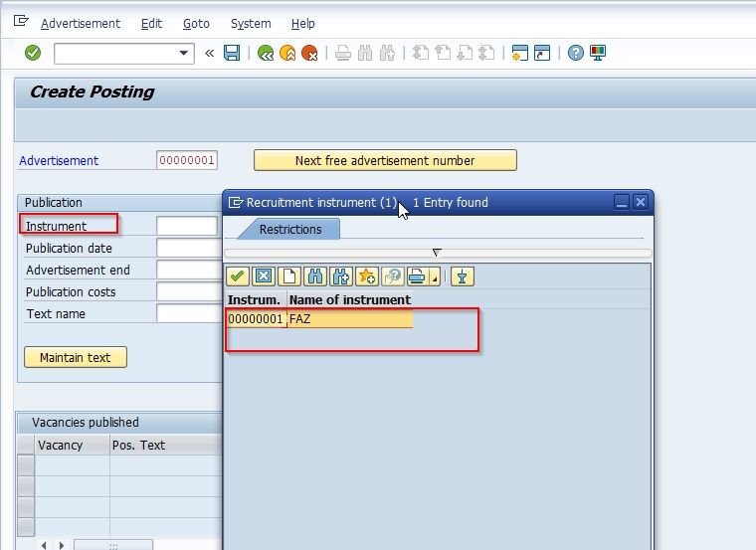Image resolution: width=756 pixels, height=550 pixels.
Task: Click the Advertisement number input field
Action: coord(187,160)
